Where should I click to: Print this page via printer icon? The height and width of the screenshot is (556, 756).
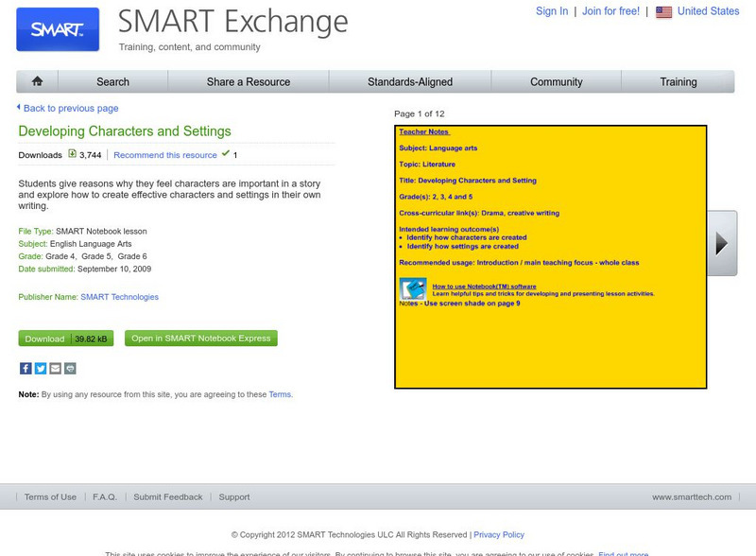click(70, 368)
